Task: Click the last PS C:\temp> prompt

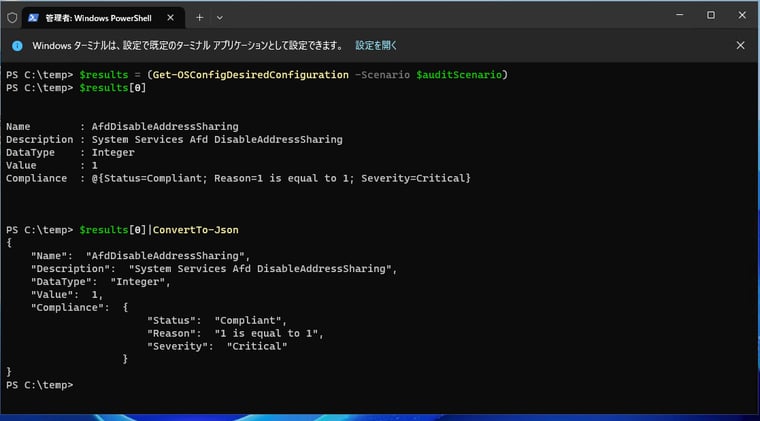Action: pos(39,385)
